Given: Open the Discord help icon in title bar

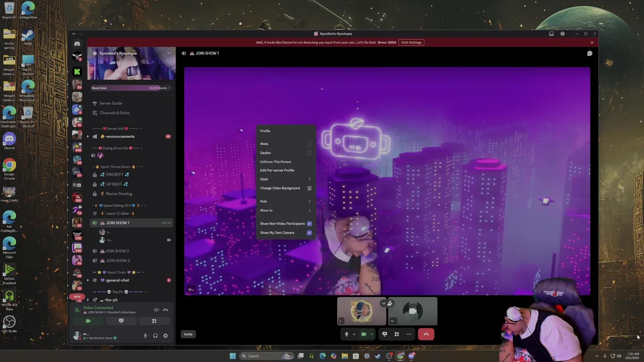Looking at the screenshot, I should (562, 34).
